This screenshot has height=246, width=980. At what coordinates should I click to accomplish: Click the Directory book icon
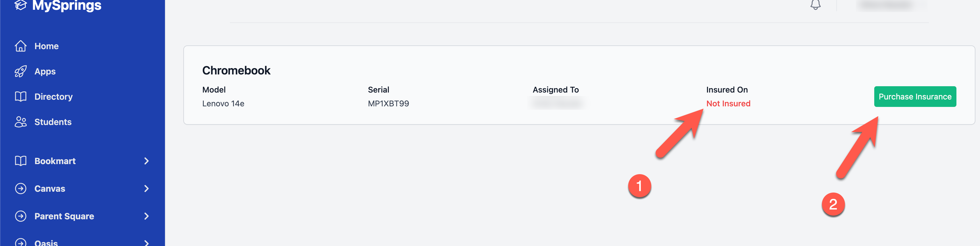[20, 97]
